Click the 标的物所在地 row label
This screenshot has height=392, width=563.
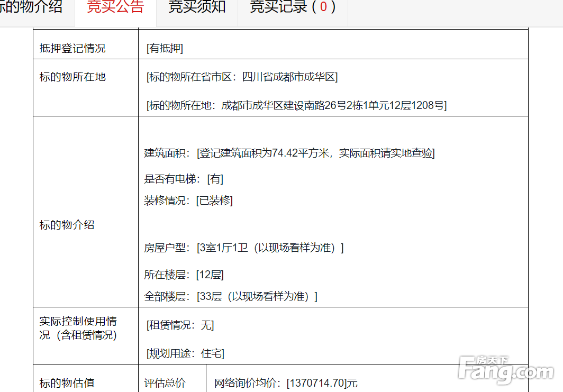pyautogui.click(x=72, y=77)
